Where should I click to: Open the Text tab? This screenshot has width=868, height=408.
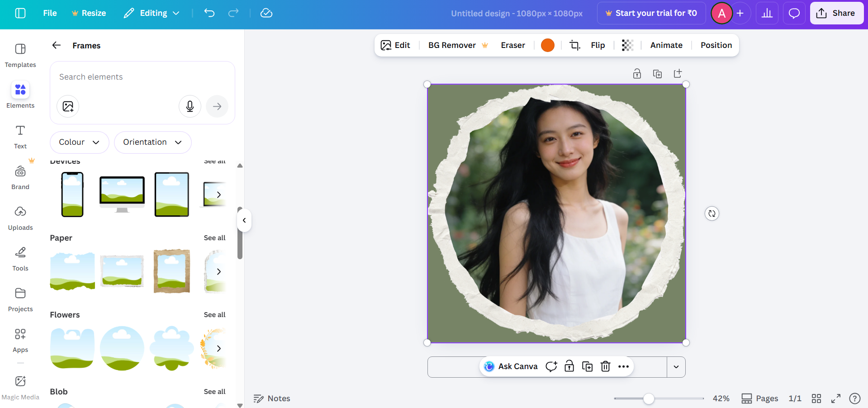[20, 137]
